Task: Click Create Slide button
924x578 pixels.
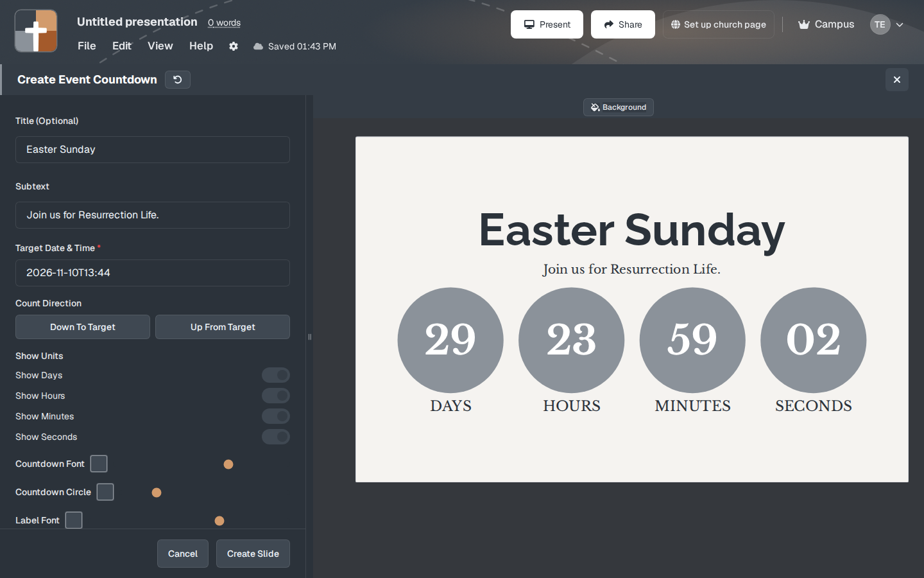Action: 253,554
